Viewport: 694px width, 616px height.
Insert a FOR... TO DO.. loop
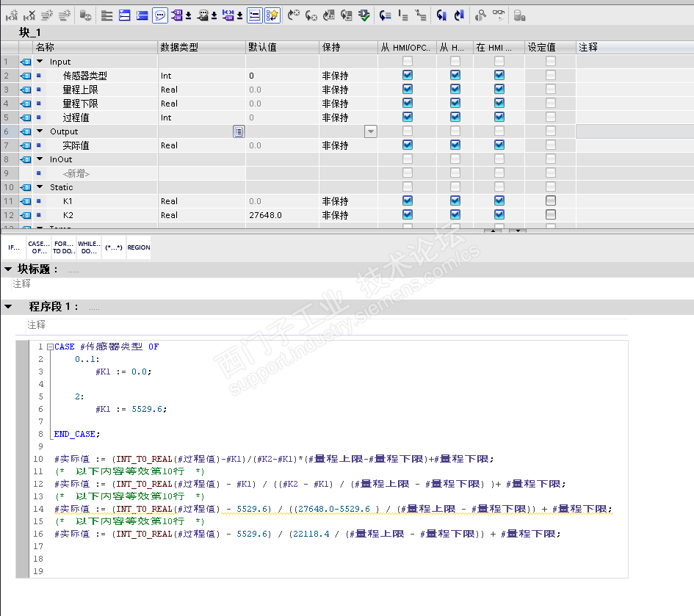coord(64,247)
